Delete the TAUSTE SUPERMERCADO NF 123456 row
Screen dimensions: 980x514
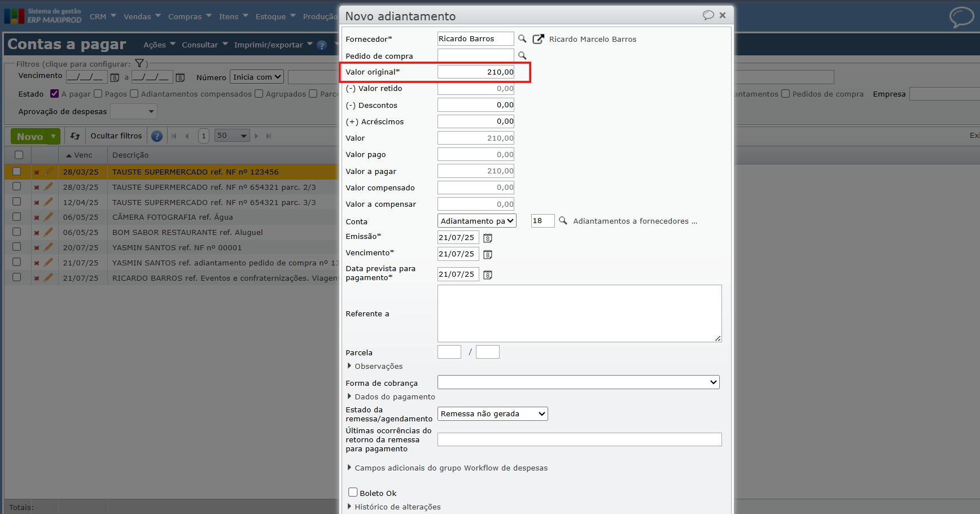36,172
